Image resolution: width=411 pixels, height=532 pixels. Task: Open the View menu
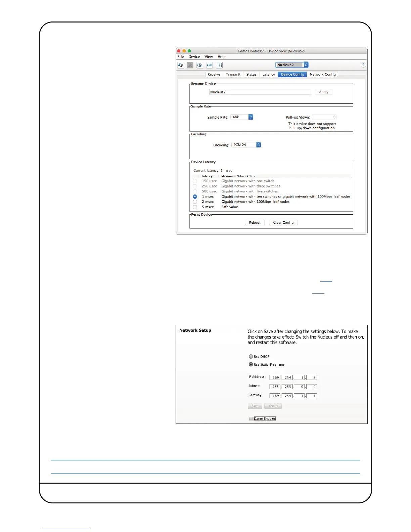[x=209, y=57]
